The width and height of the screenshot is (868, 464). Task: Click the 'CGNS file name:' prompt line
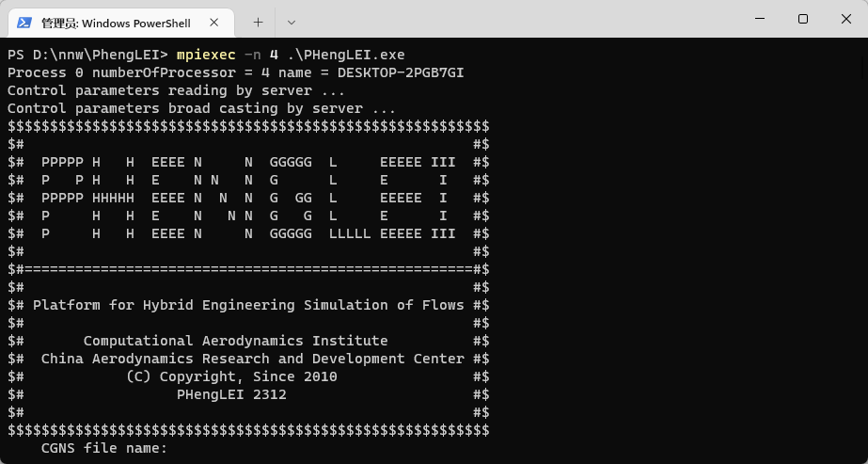tap(104, 448)
